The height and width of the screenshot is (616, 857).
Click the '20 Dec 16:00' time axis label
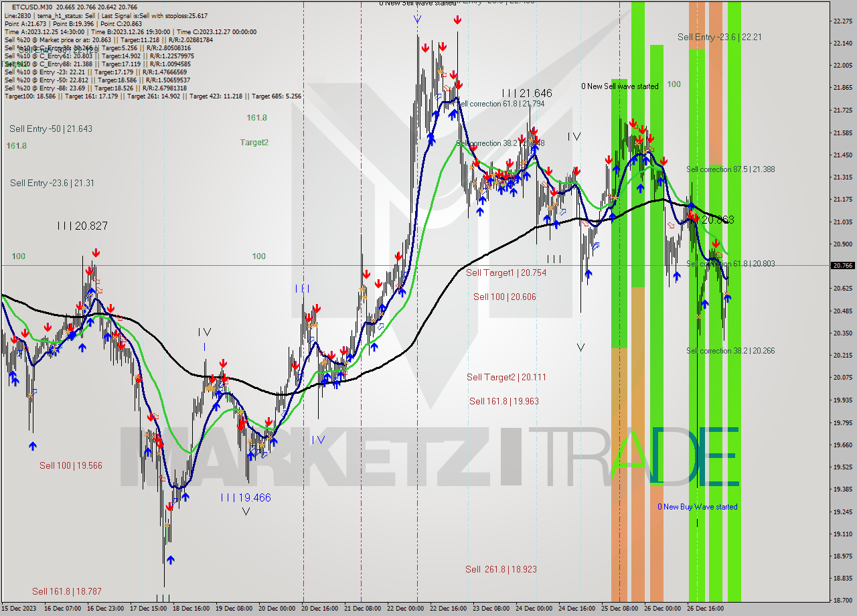point(320,609)
